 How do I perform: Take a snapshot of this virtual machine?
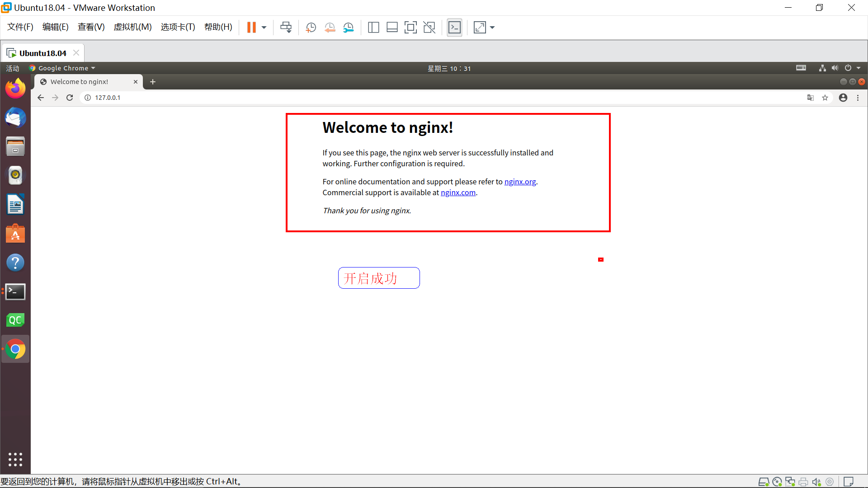pos(311,28)
